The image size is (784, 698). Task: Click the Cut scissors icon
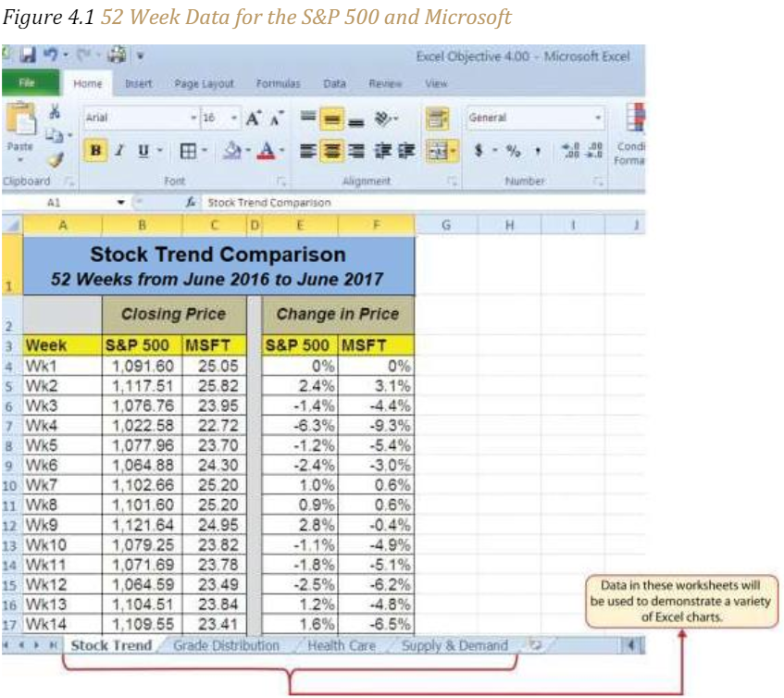[x=55, y=111]
